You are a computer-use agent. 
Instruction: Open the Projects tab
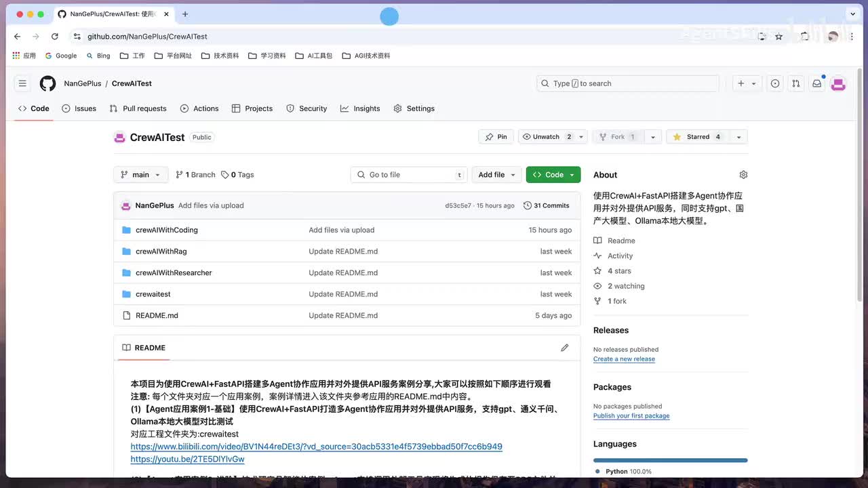[x=252, y=108]
